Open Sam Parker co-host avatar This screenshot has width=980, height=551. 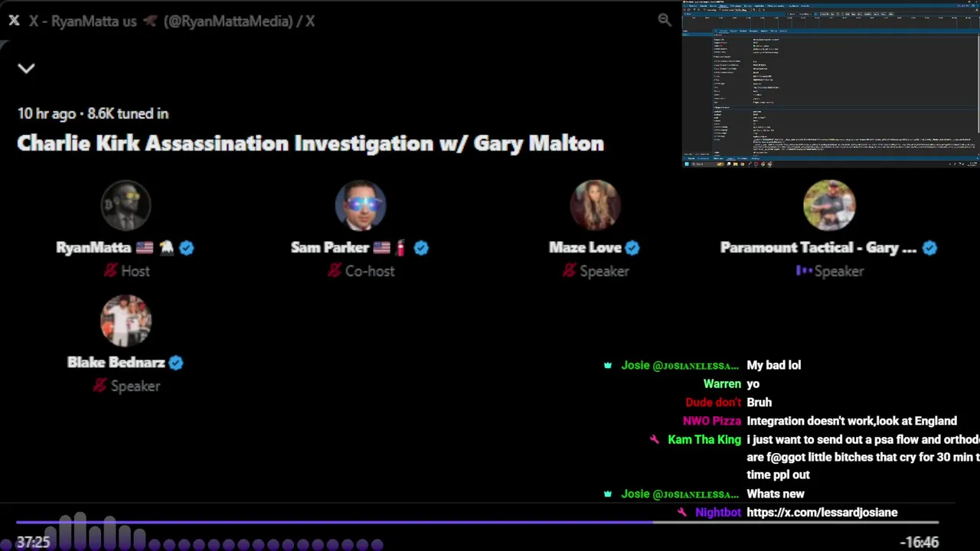(x=361, y=205)
